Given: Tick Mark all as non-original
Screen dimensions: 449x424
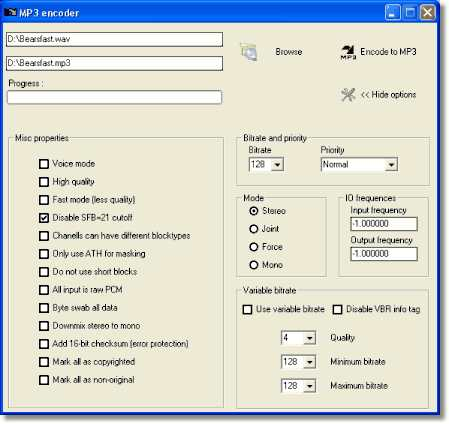Looking at the screenshot, I should (44, 380).
